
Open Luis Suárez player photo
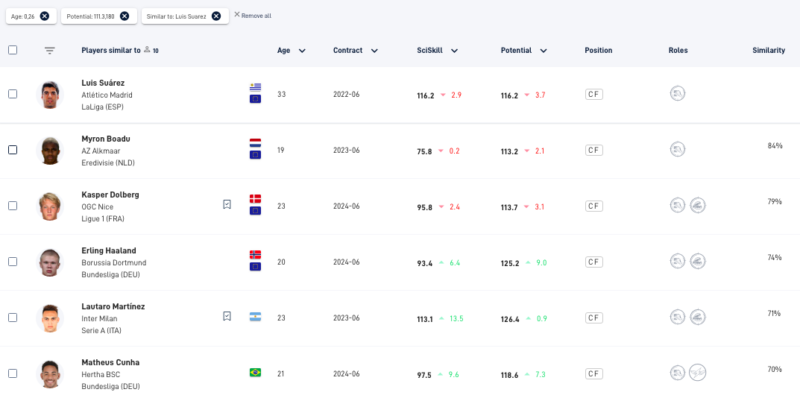50,94
